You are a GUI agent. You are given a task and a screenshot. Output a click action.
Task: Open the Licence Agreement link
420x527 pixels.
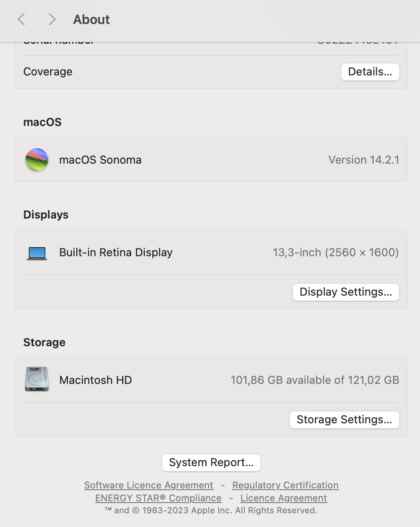click(x=284, y=498)
